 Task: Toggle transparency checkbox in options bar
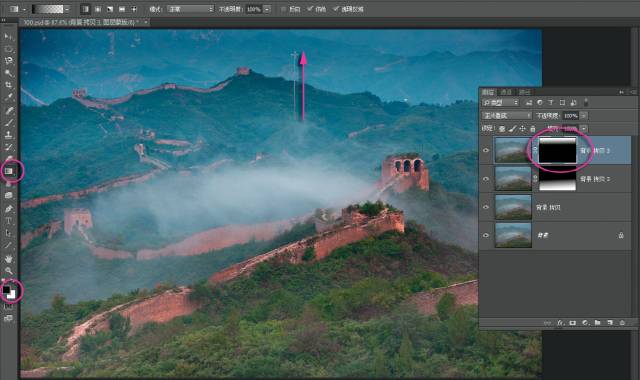point(336,9)
